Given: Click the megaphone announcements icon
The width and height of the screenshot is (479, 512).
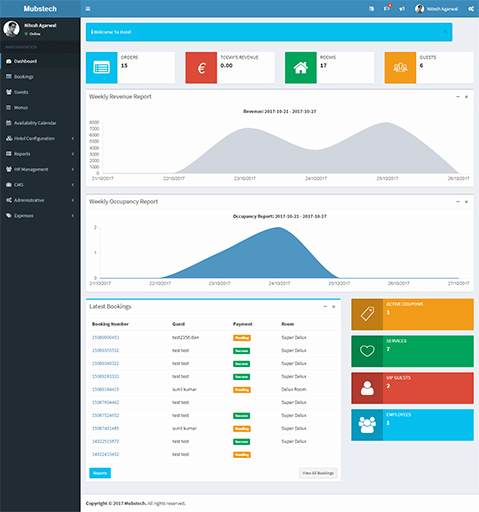Looking at the screenshot, I should point(402,9).
